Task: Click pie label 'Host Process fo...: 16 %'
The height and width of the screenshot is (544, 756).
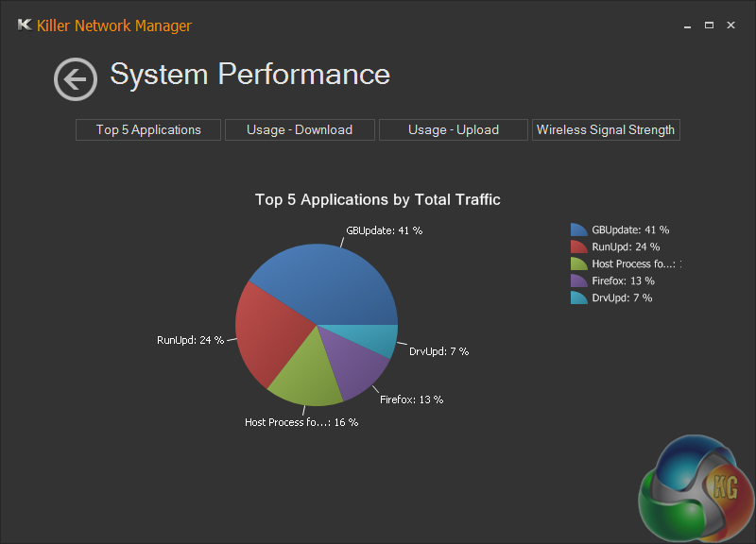Action: click(301, 422)
